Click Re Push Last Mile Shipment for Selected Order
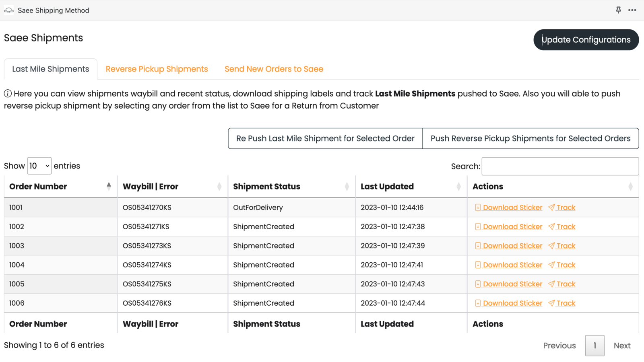The width and height of the screenshot is (644, 362). coord(325,138)
